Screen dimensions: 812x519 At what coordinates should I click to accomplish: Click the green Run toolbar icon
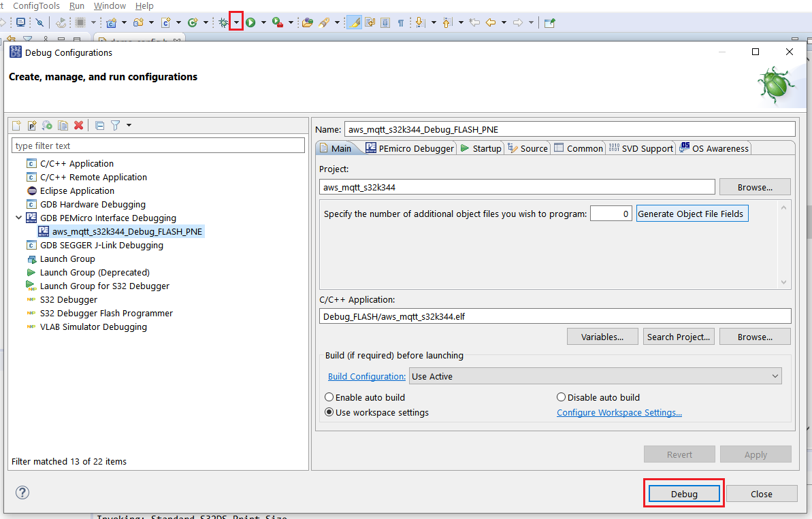coord(250,22)
